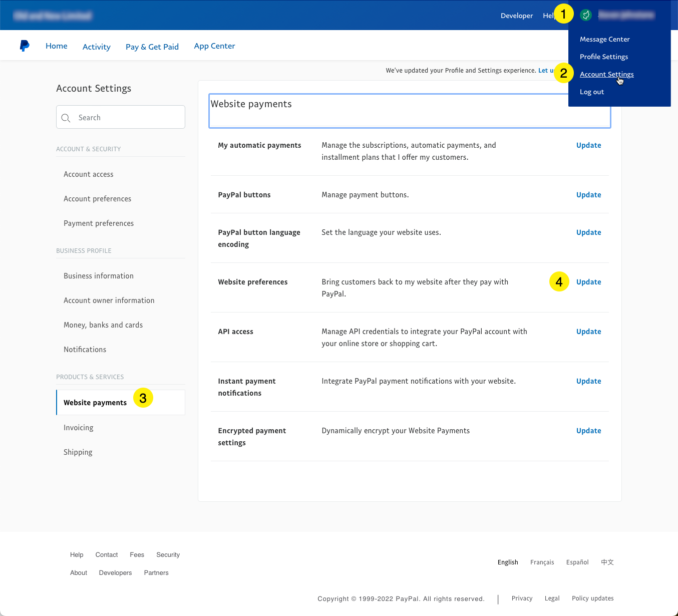
Task: Open Shipping settings
Action: [78, 452]
